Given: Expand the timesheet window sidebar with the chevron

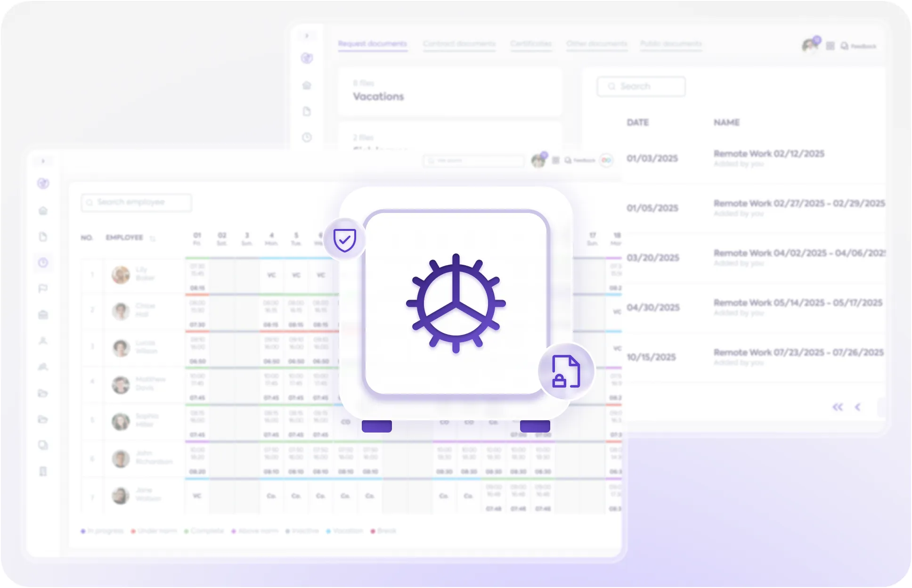Looking at the screenshot, I should [x=43, y=161].
